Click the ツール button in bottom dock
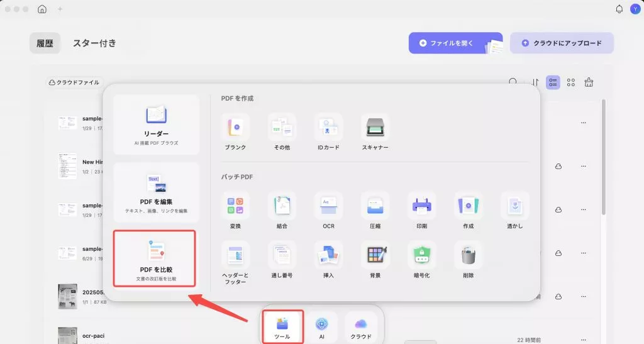Screen dimensions: 644x344 click(282, 327)
